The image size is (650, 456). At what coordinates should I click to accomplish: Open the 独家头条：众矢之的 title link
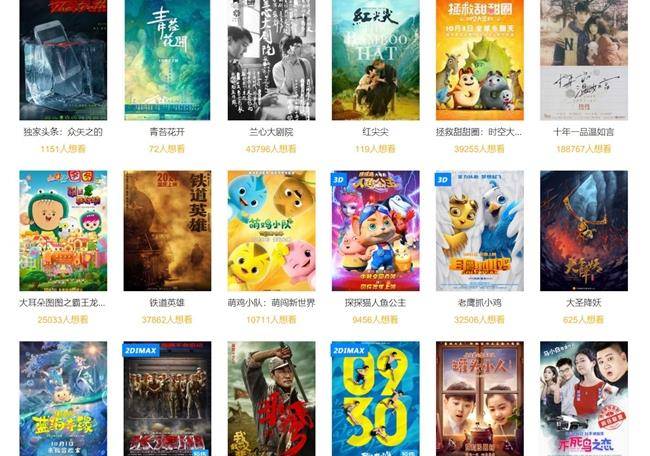pyautogui.click(x=63, y=132)
